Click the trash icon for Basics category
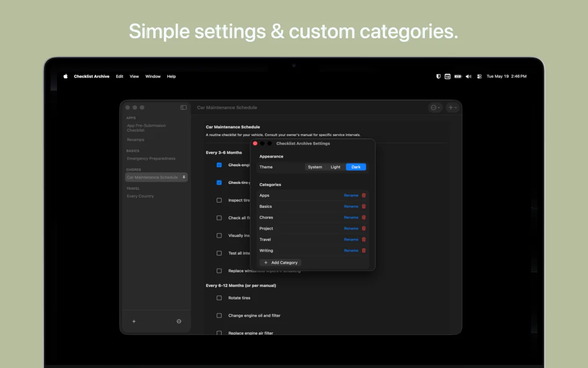Screen dimensions: 588x368 (364, 207)
